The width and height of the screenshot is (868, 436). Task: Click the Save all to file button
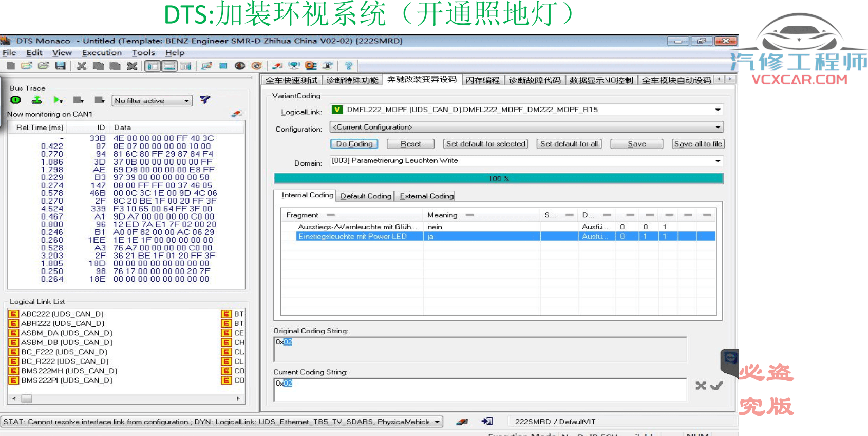(x=698, y=144)
